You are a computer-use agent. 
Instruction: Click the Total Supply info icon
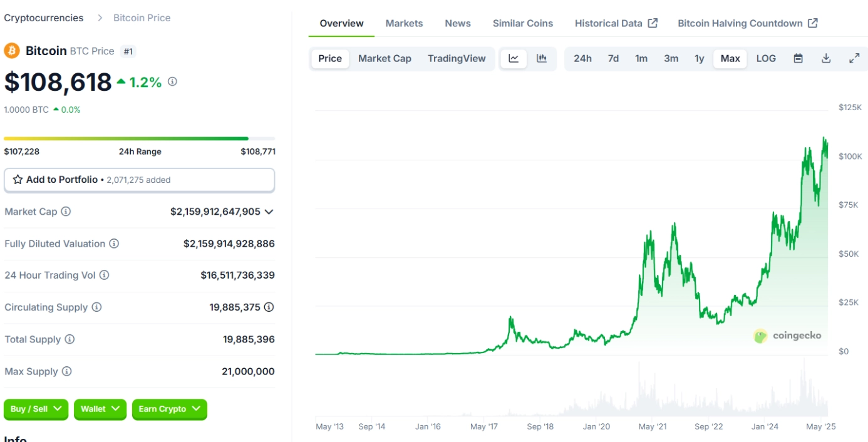[x=70, y=339]
